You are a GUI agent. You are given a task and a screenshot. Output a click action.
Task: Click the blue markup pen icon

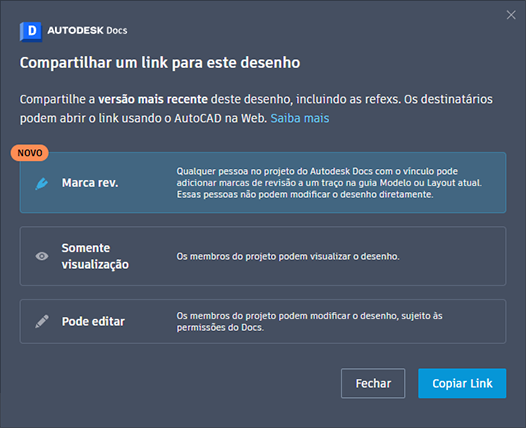tap(42, 183)
